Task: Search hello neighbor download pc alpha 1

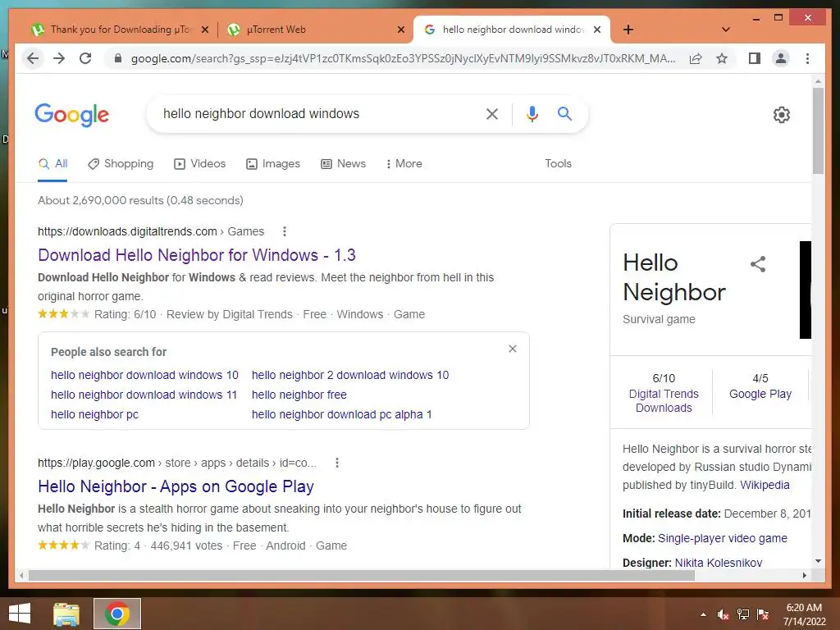Action: click(342, 414)
